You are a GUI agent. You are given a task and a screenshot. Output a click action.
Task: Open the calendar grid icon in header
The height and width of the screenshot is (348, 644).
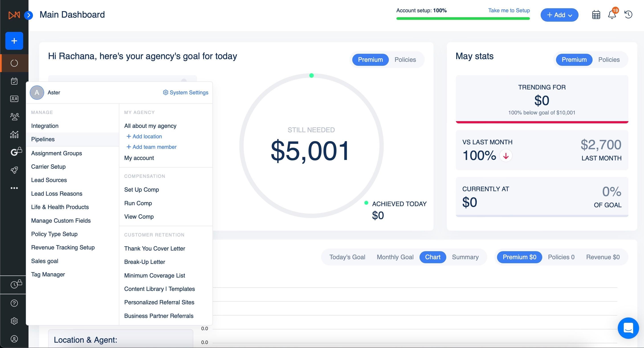click(596, 15)
